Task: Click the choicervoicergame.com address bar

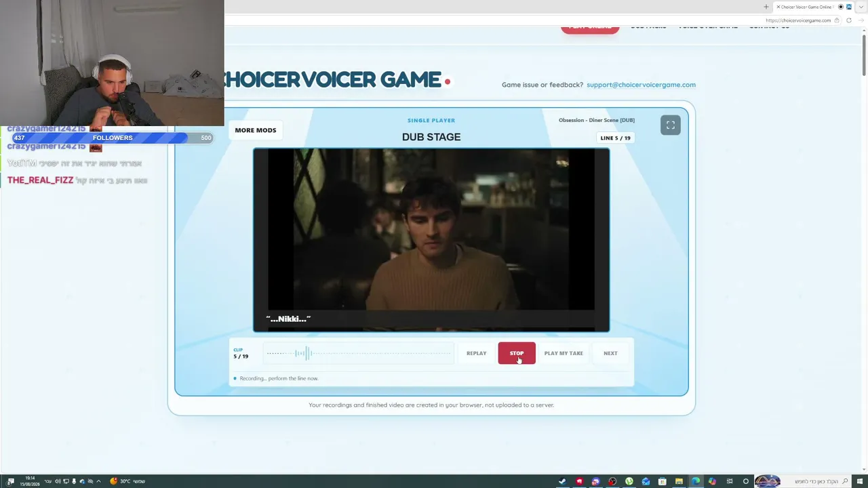Action: click(x=797, y=20)
